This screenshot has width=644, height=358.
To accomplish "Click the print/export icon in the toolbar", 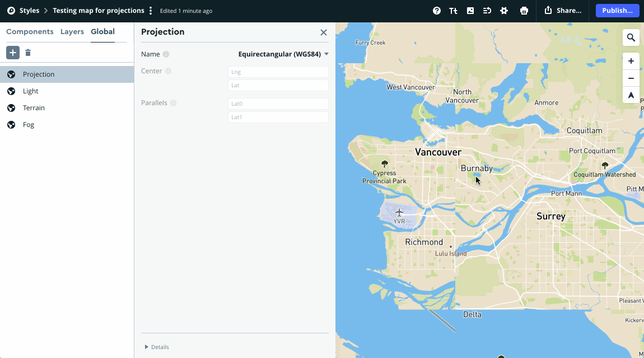I will tap(524, 10).
